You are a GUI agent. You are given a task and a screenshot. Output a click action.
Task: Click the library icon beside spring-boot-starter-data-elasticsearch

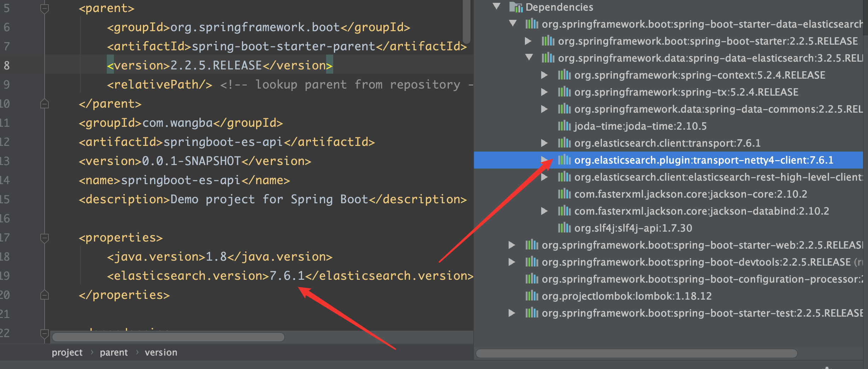click(x=532, y=24)
